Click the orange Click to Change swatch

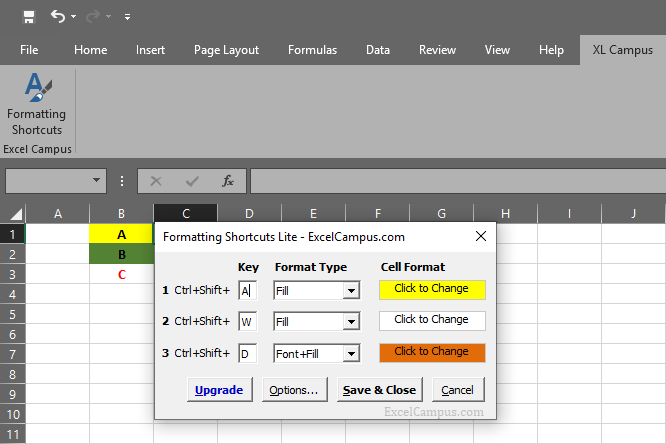coord(432,353)
